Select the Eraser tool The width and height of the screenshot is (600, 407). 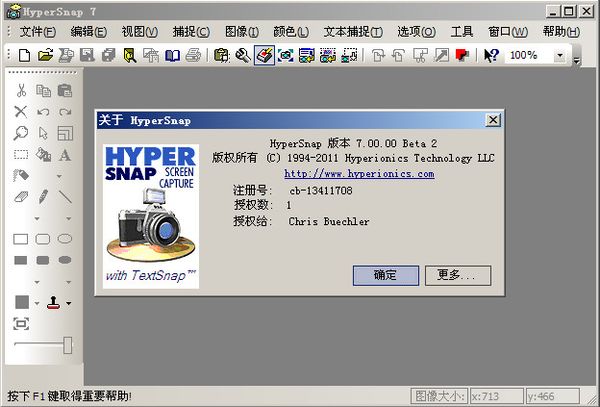coord(21,197)
